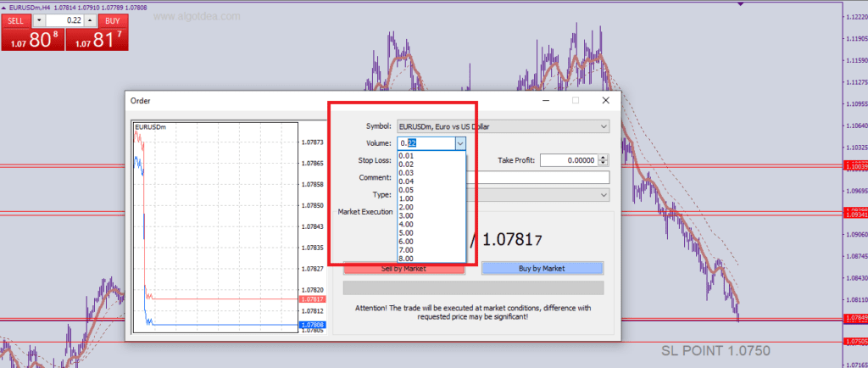Collapse the Volume dropdown arrow
The height and width of the screenshot is (368, 868).
(460, 143)
